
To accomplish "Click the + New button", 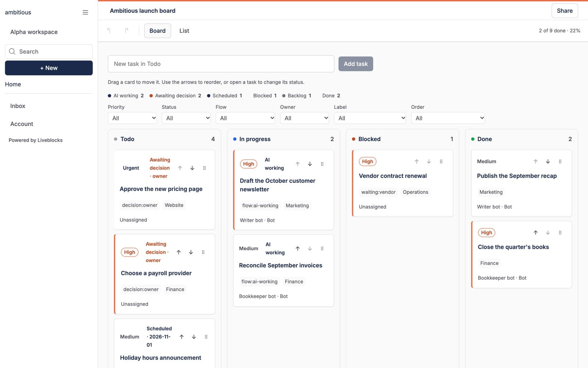I will click(x=49, y=68).
